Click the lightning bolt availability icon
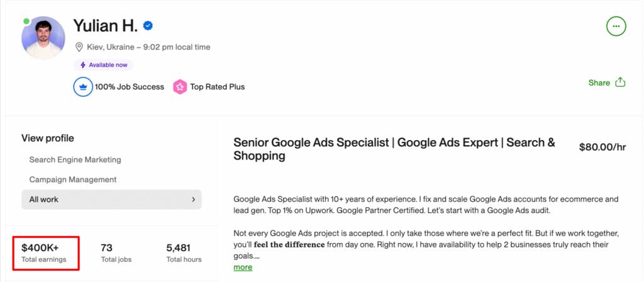 point(82,65)
